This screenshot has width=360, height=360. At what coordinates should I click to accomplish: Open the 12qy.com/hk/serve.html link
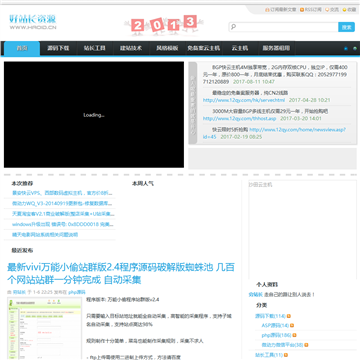pyautogui.click(x=244, y=100)
